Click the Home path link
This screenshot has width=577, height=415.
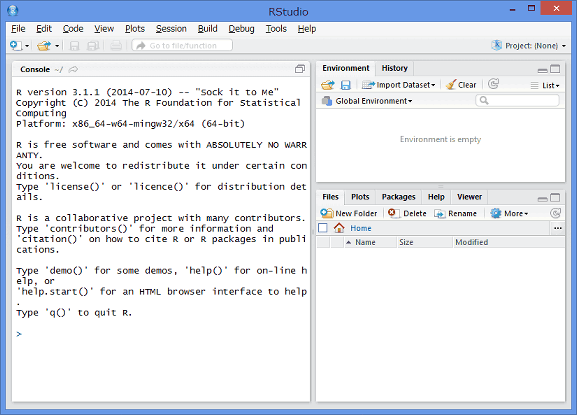tap(361, 228)
